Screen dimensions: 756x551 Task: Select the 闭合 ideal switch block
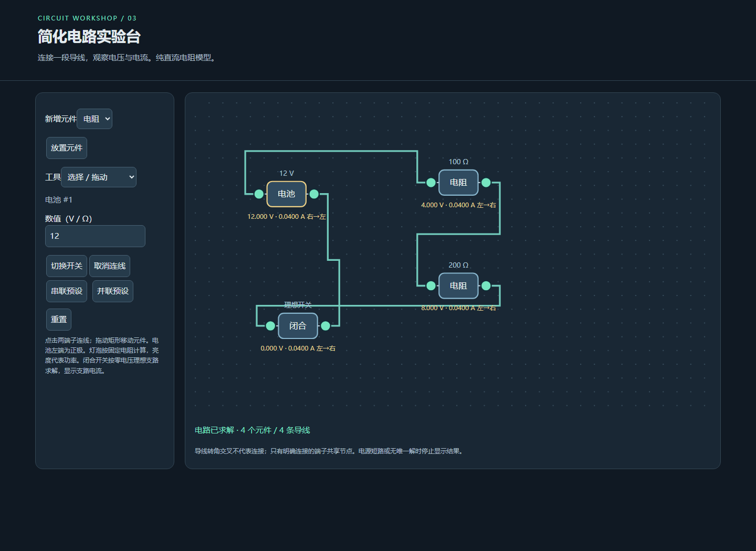pos(298,326)
